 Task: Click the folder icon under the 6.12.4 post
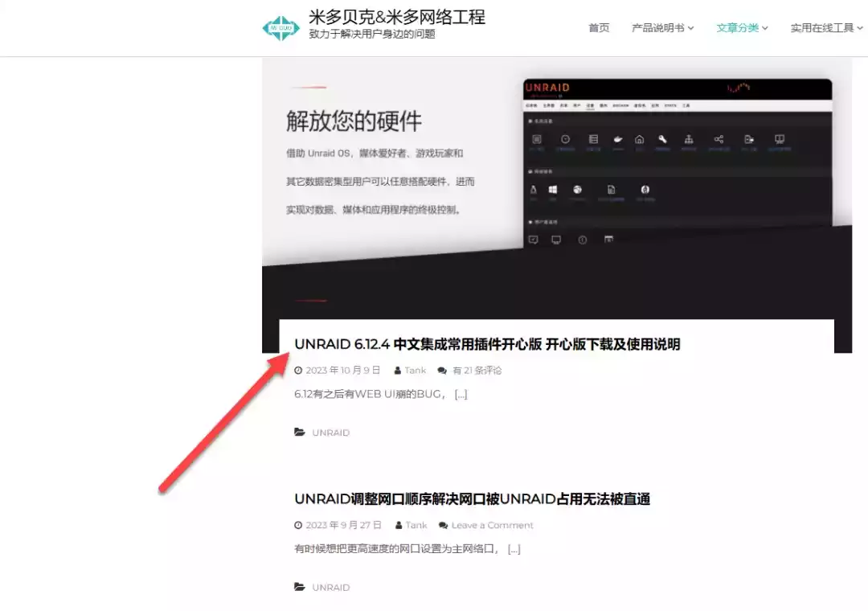coord(300,432)
